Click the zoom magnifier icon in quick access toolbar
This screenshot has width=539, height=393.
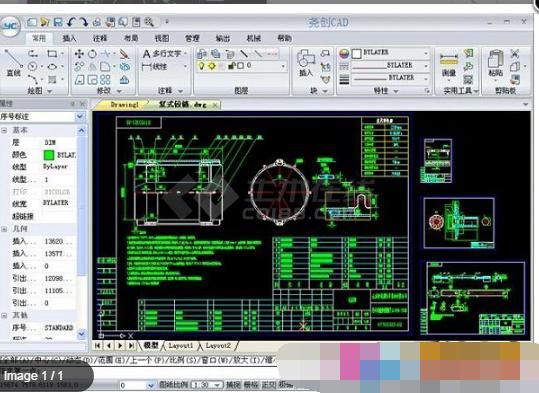click(149, 23)
